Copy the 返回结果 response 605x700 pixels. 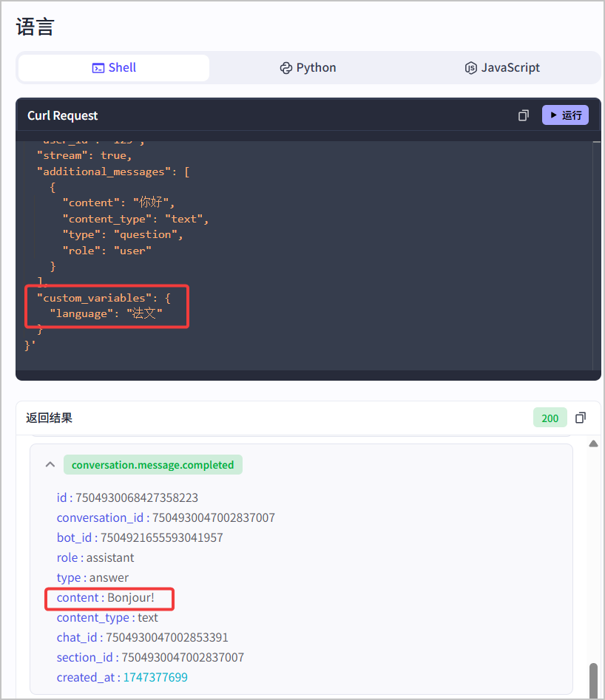pos(581,418)
